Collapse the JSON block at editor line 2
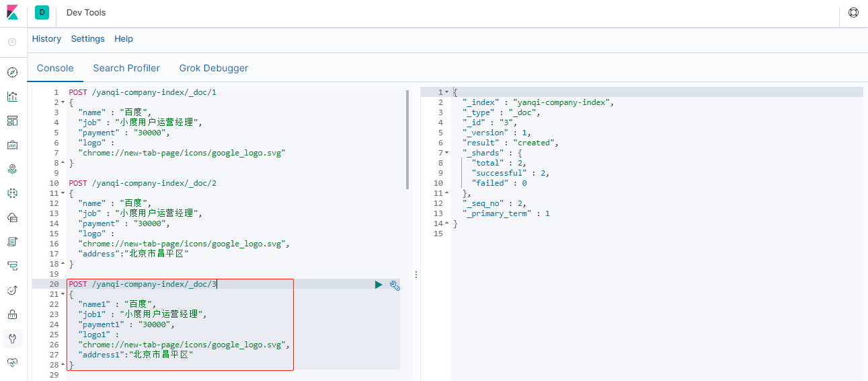Image resolution: width=868 pixels, height=381 pixels. pos(63,102)
